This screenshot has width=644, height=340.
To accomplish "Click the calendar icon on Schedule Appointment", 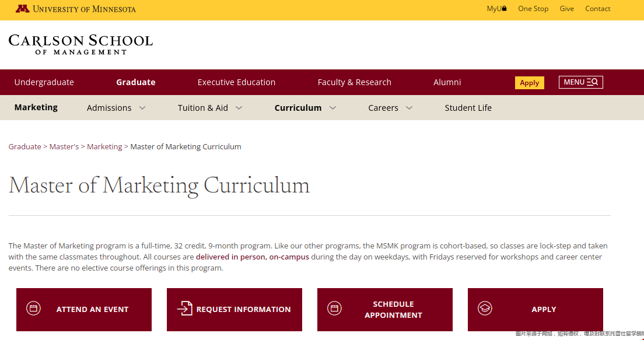I will [334, 308].
